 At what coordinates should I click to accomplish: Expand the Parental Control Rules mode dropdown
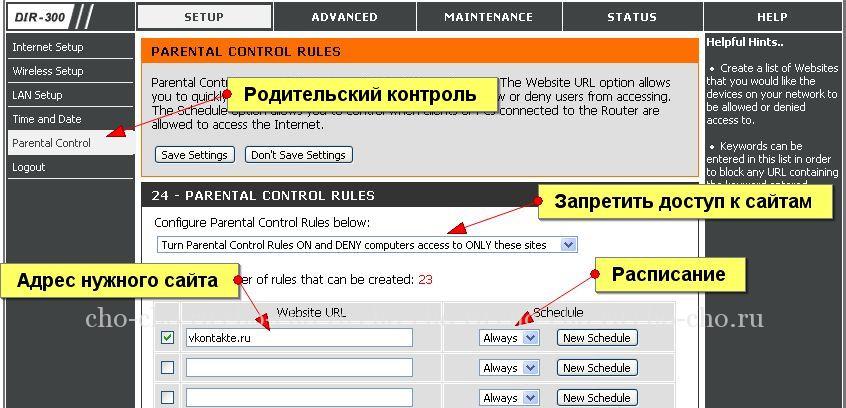(x=367, y=244)
